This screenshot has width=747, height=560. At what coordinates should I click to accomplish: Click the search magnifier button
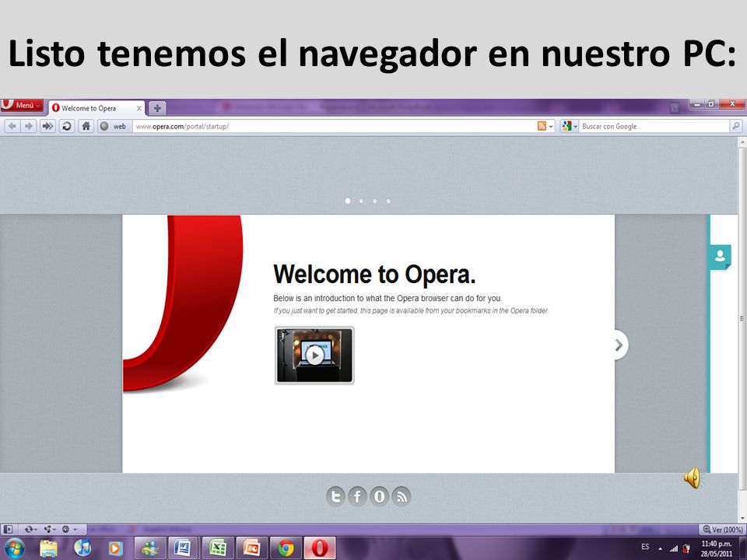(735, 126)
